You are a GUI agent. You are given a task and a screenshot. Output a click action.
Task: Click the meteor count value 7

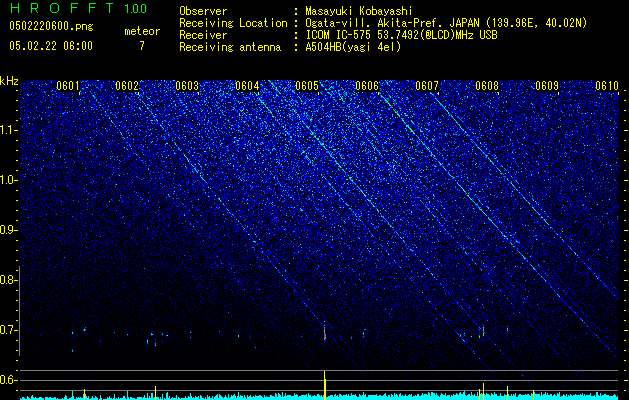pyautogui.click(x=142, y=46)
